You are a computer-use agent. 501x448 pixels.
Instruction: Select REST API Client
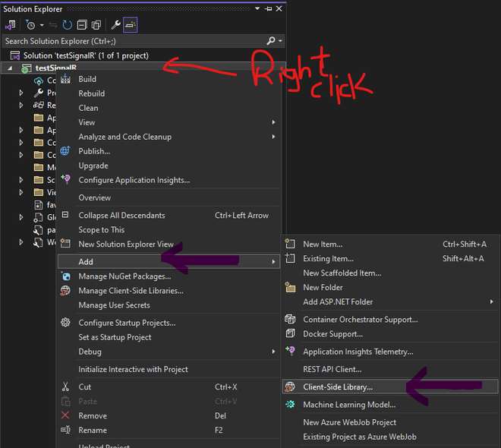point(390,369)
